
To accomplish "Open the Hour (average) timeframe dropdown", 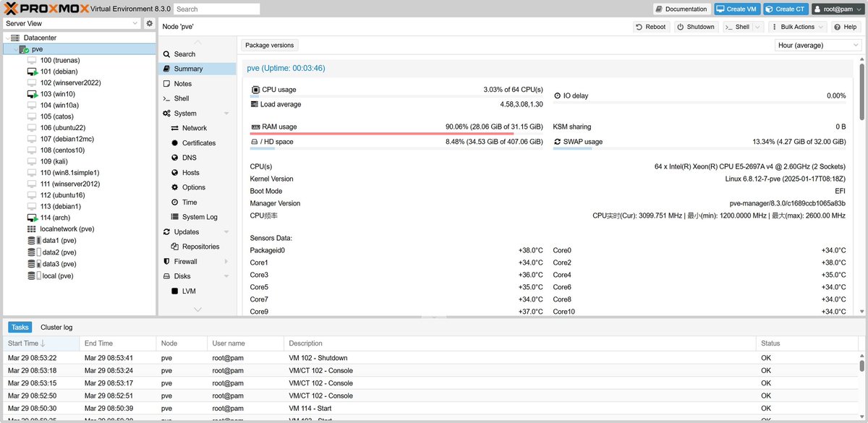I will (x=818, y=45).
